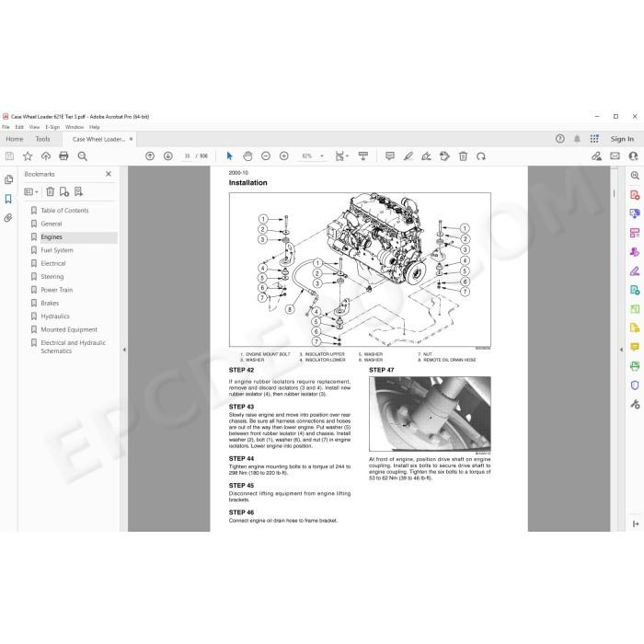
Task: Open the Electrical bookmark
Action: click(53, 264)
